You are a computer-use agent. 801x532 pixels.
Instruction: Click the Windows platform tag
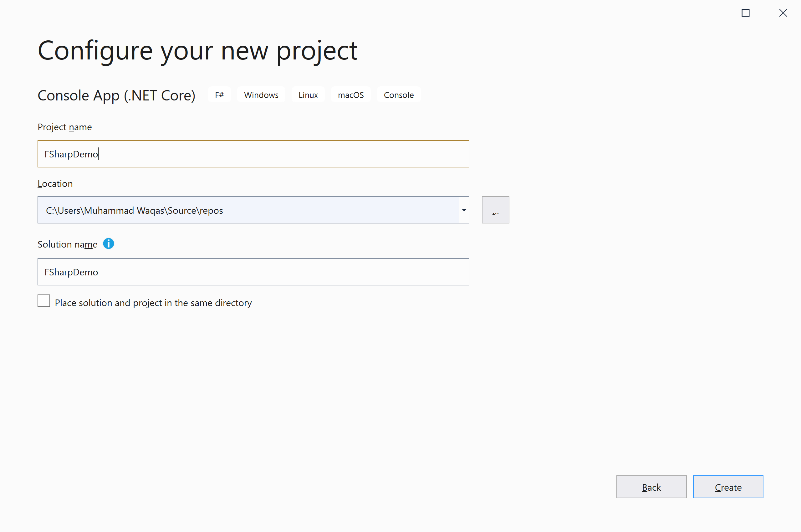[261, 95]
